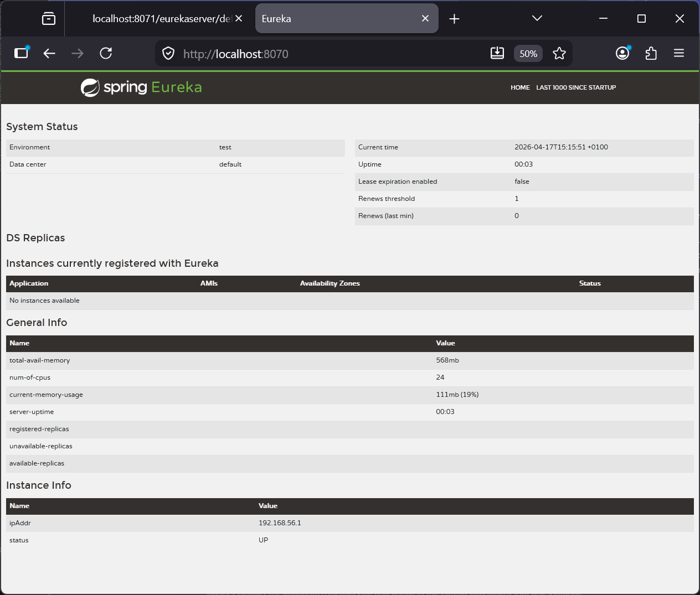This screenshot has width=700, height=595.
Task: Click the General Info heading
Action: (37, 323)
